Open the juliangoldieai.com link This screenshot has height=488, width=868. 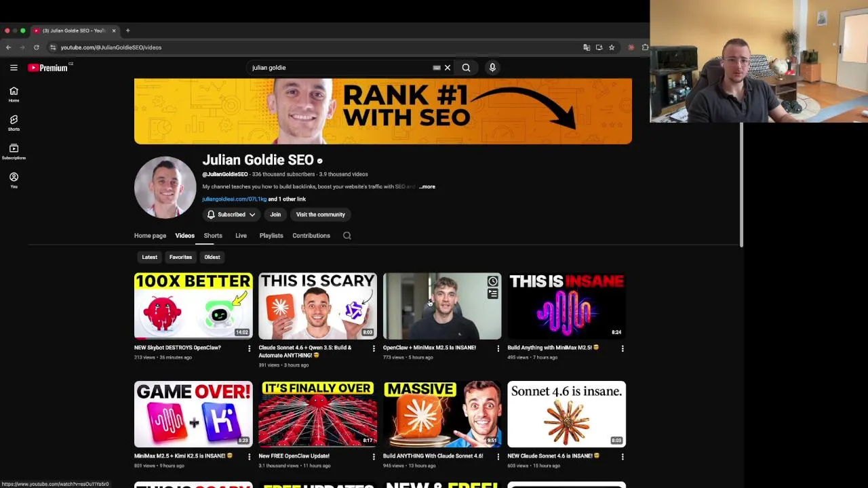coord(234,199)
